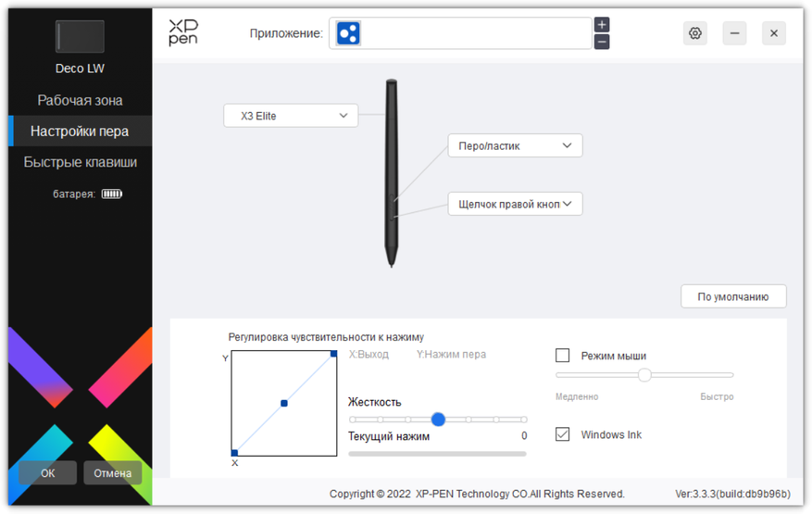Confirm with the OK button
This screenshot has height=514, width=812.
point(47,473)
